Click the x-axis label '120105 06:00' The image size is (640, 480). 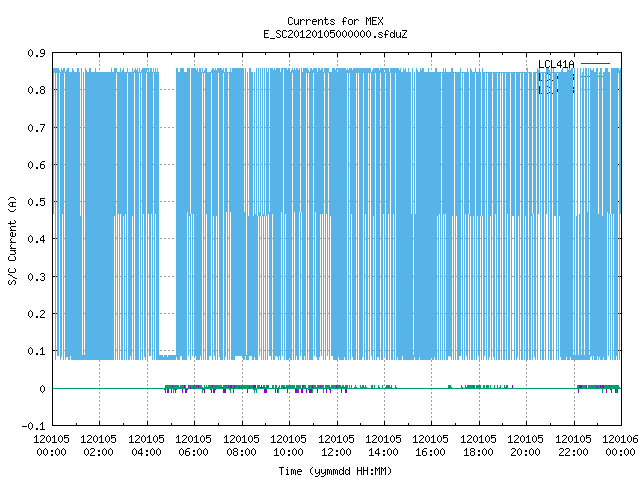(193, 446)
